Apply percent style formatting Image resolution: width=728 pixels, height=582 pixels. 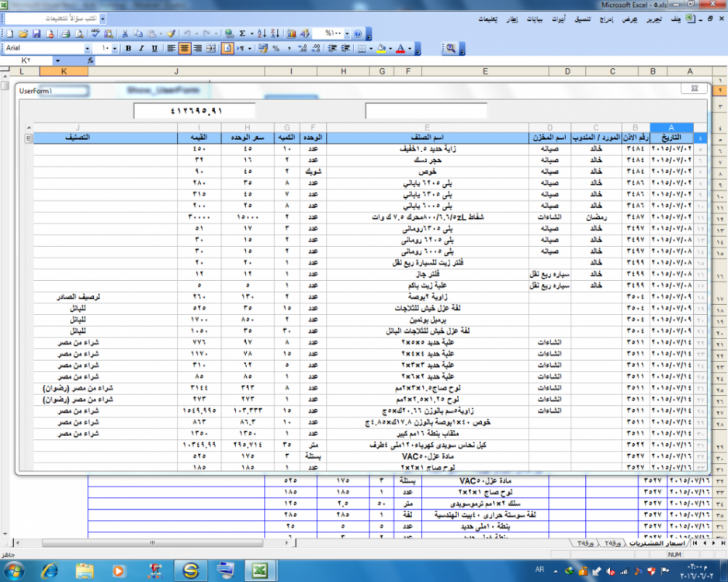(x=276, y=48)
